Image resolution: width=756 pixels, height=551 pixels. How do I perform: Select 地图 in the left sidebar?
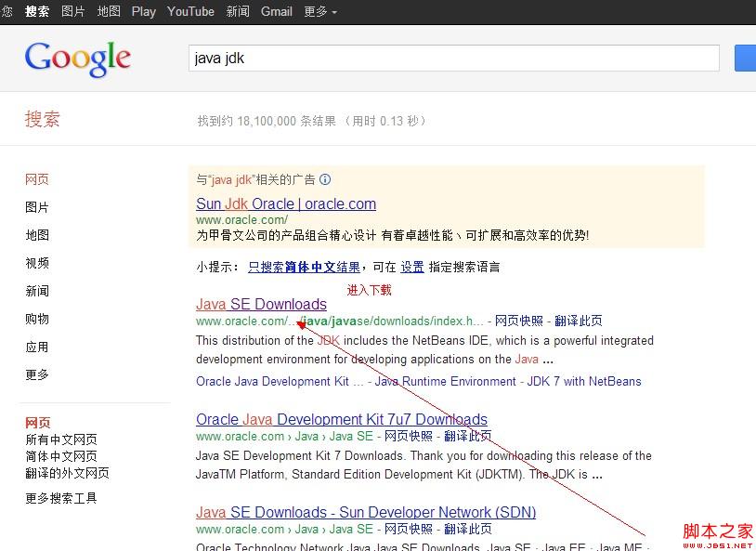coord(37,235)
